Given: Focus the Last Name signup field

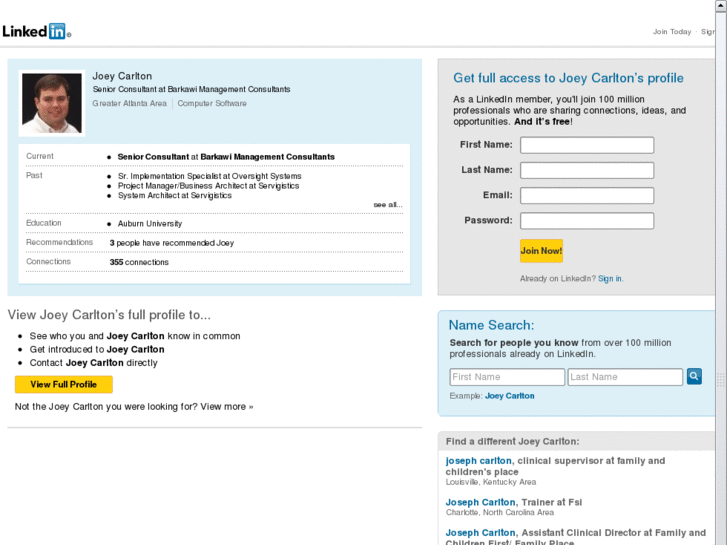Looking at the screenshot, I should coord(587,170).
